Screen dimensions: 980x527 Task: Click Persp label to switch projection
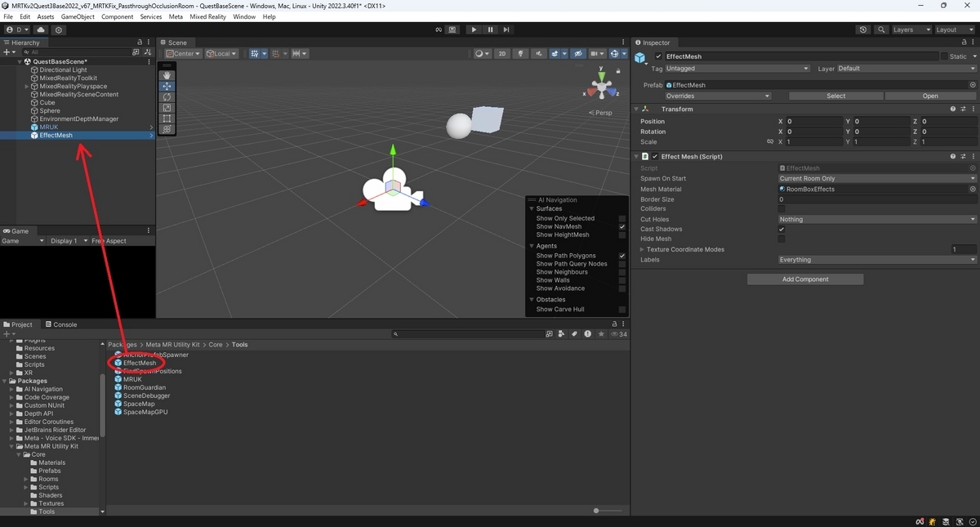600,113
